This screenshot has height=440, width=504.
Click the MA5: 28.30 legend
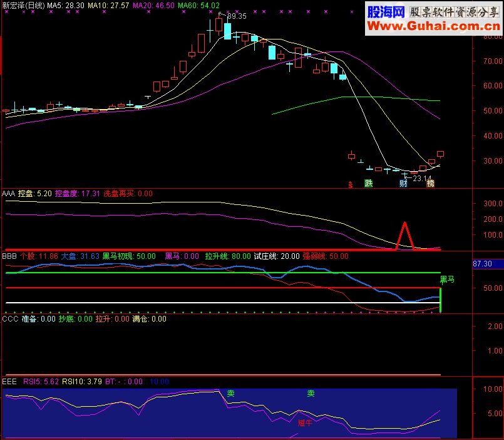point(66,6)
